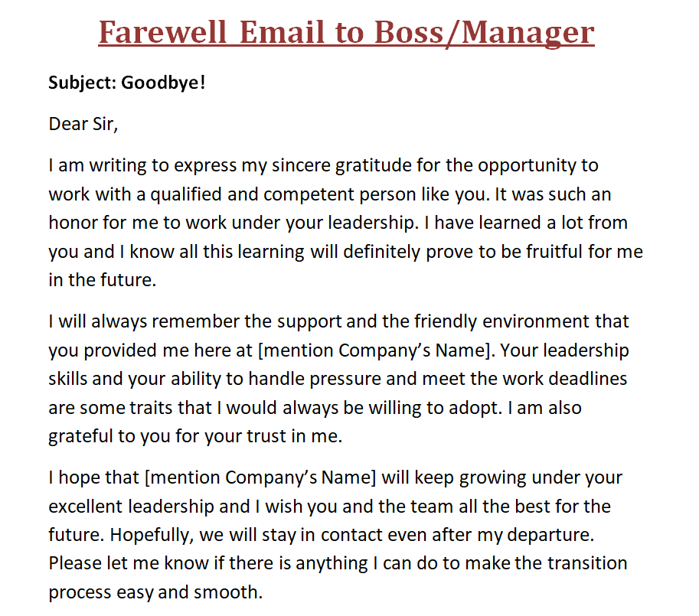
Task: Click the line "in the future."
Action: click(102, 280)
